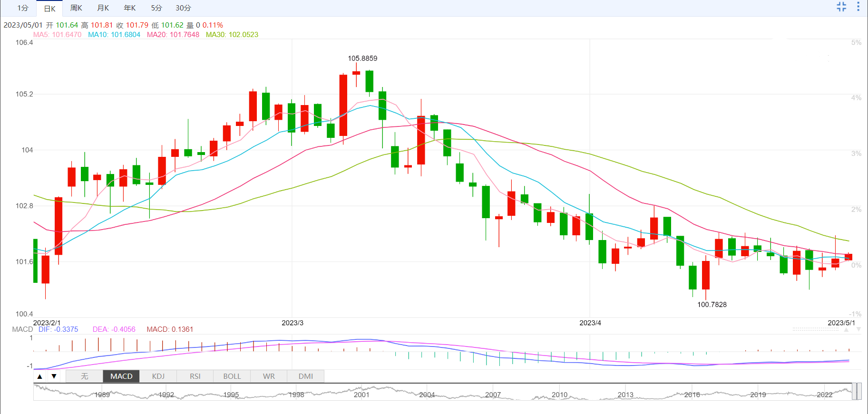868x414 pixels.
Task: Enable the BOLL indicator
Action: [x=232, y=376]
